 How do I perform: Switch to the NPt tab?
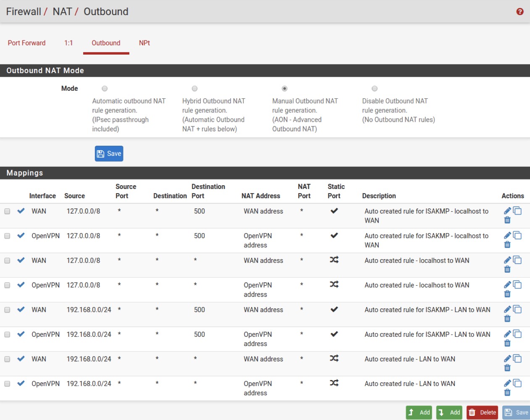(144, 43)
